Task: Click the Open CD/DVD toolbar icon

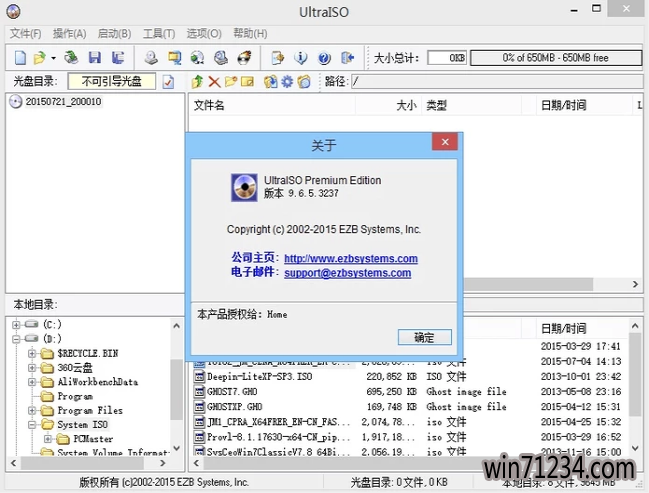Action: tap(71, 58)
